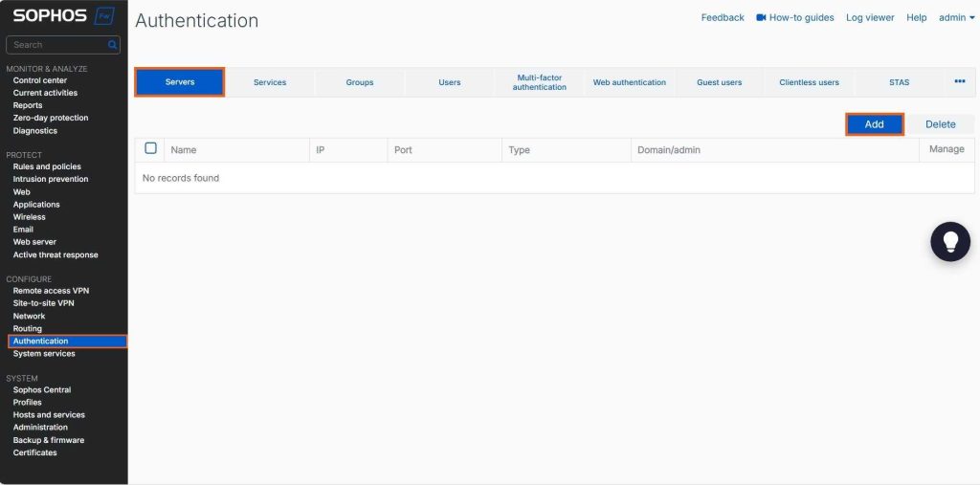Expand the admin user dropdown
This screenshot has height=485, width=980.
click(x=956, y=17)
